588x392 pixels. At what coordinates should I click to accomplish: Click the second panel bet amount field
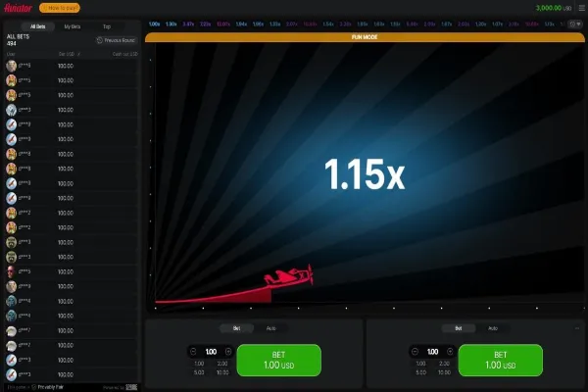tap(432, 352)
